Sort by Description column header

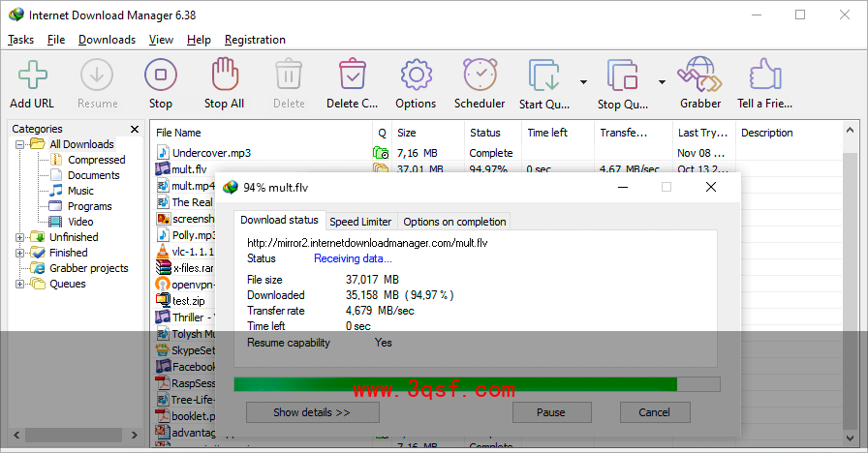coord(789,133)
